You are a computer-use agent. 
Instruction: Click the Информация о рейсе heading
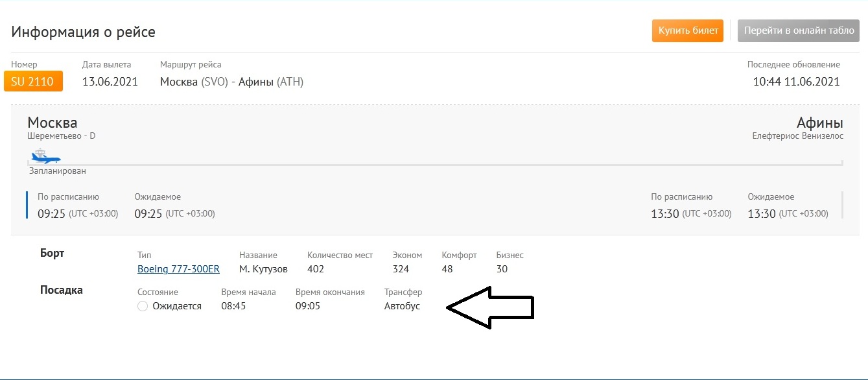[84, 32]
